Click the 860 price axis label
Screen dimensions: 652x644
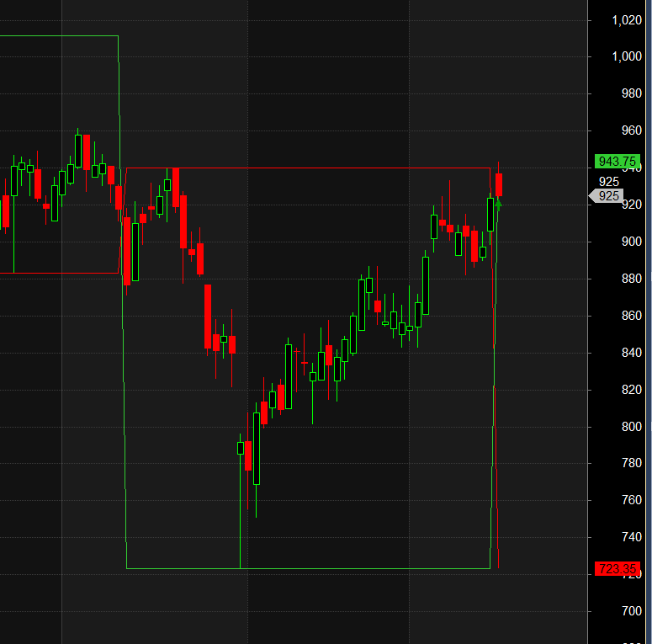tap(632, 316)
